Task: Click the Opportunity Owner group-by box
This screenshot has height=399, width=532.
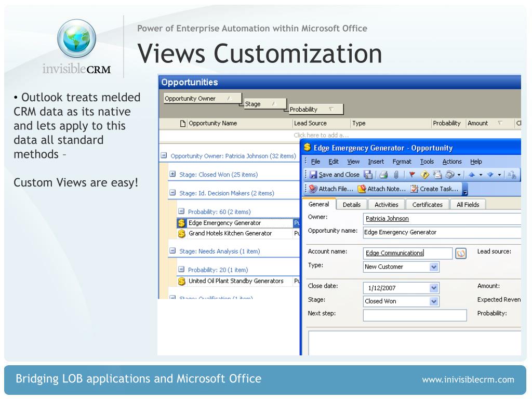Action: tap(203, 98)
